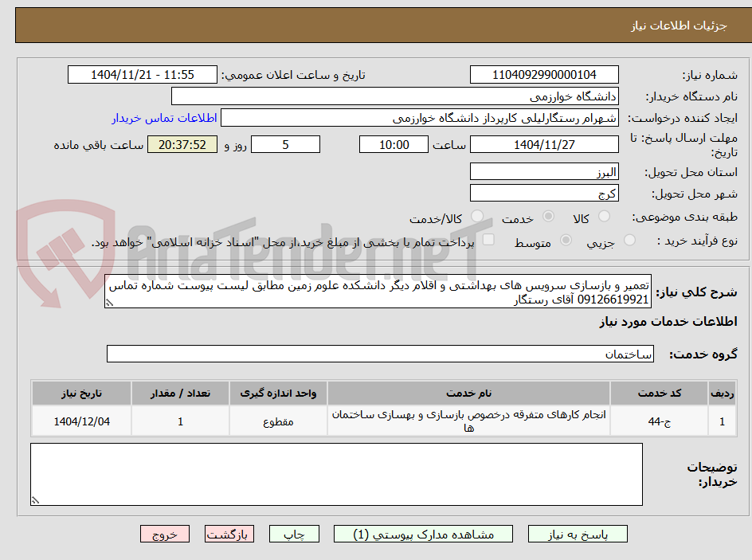
Task: Click the deadline time field 10:00
Action: (394, 144)
